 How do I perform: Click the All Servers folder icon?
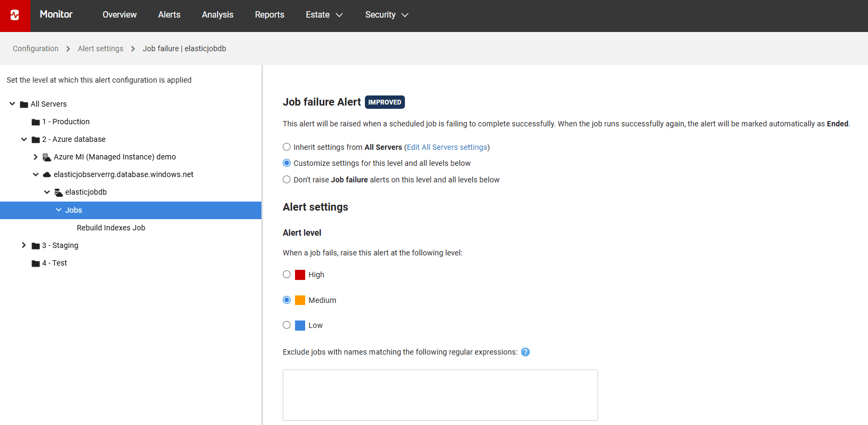(24, 105)
